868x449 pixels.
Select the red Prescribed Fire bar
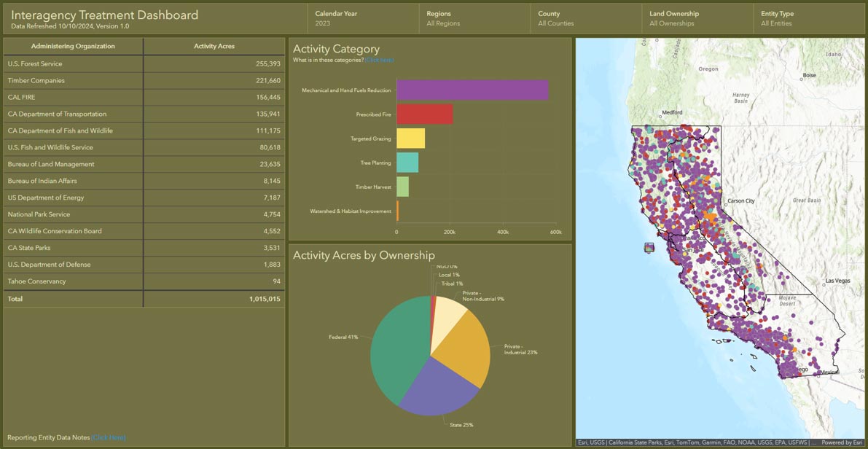tap(425, 114)
